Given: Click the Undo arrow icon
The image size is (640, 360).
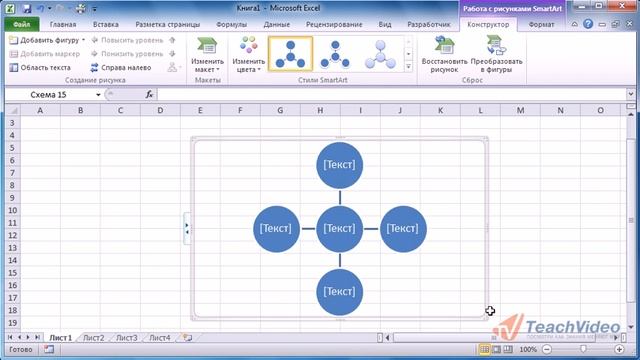Looking at the screenshot, I should point(41,8).
